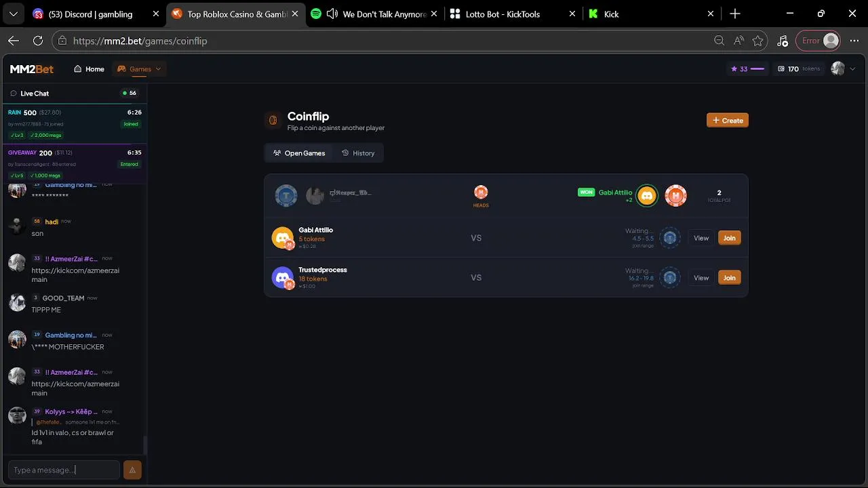This screenshot has height=488, width=868.
Task: Open the browser zoom magnifier icon
Action: pos(719,41)
